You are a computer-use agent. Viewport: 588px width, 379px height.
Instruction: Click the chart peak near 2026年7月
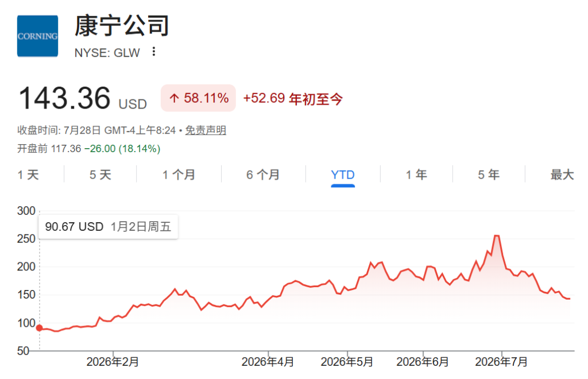click(x=497, y=235)
